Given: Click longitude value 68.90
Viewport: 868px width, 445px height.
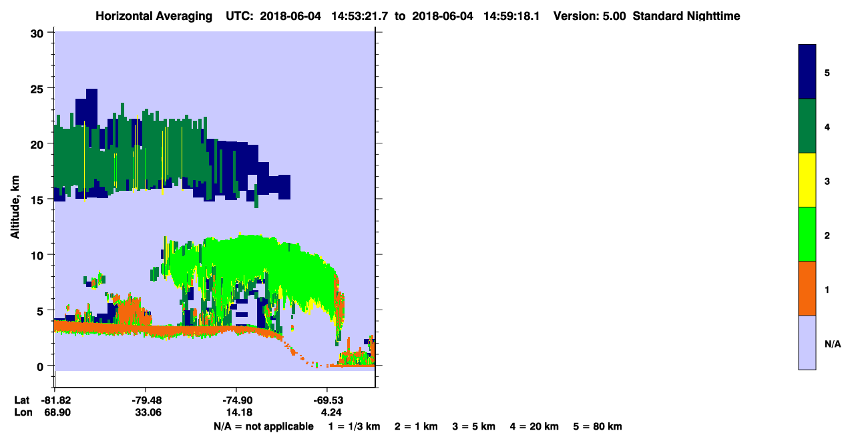Looking at the screenshot, I should [57, 412].
